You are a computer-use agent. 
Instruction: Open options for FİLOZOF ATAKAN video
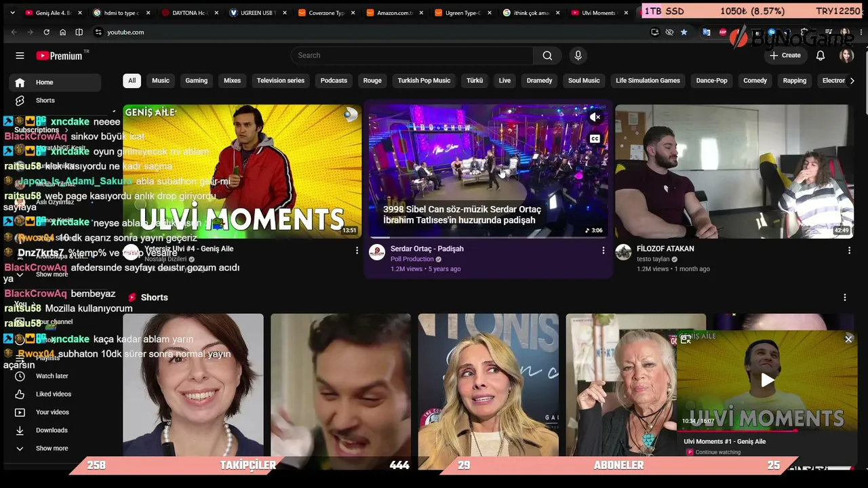849,250
